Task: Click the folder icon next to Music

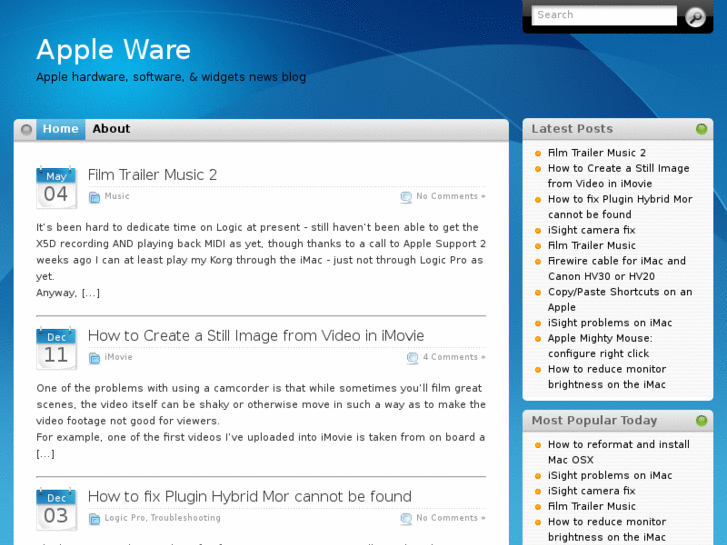Action: coord(95,197)
